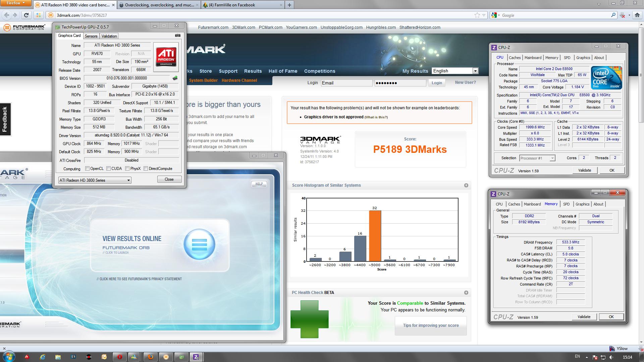Click the HELP button in Vantage window
Viewport: 644px width, 362px height.
[259, 184]
